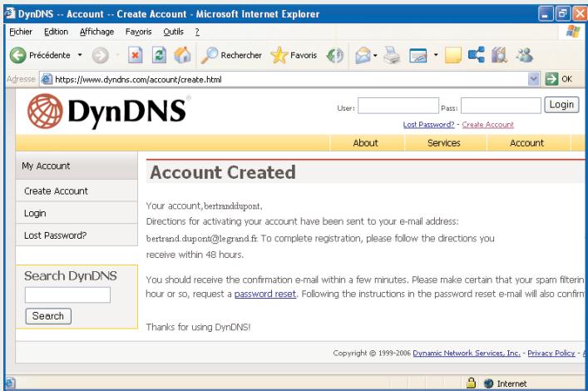Stop page loading with the red X icon

pos(135,56)
